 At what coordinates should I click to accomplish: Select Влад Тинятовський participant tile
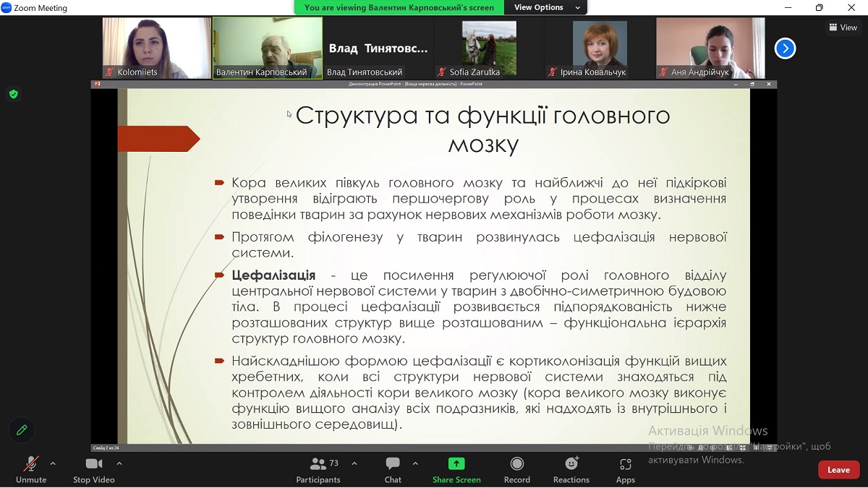pyautogui.click(x=378, y=48)
